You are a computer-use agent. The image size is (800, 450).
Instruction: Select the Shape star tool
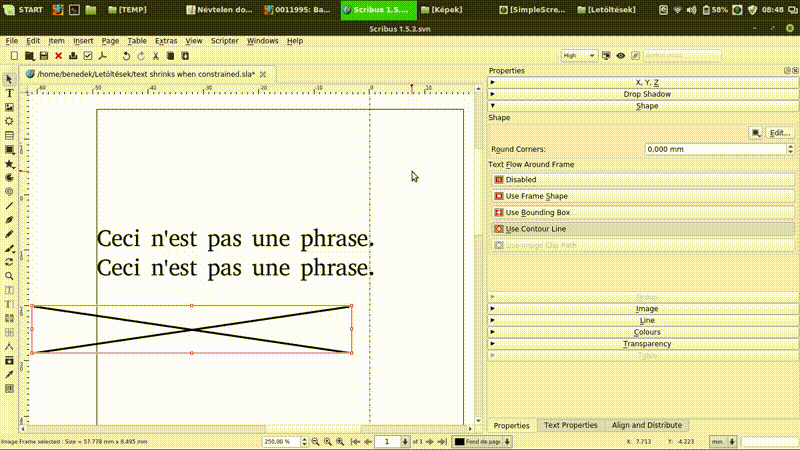tap(9, 163)
